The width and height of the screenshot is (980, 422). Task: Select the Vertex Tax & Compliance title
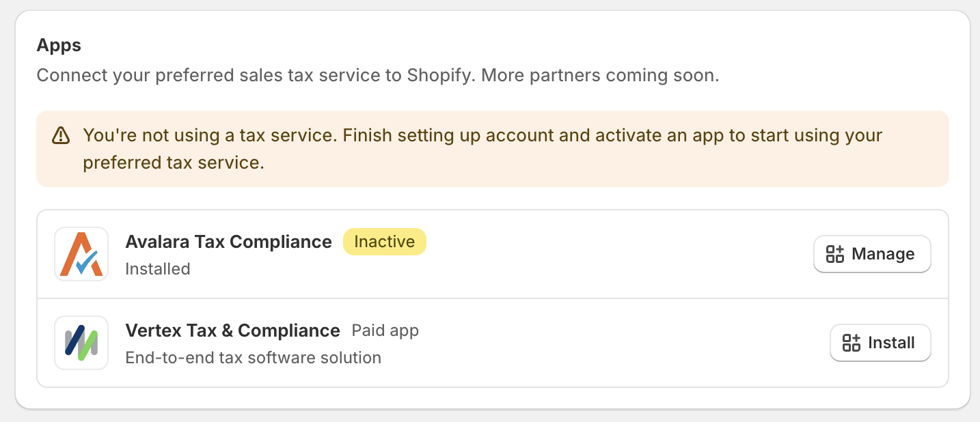[232, 330]
